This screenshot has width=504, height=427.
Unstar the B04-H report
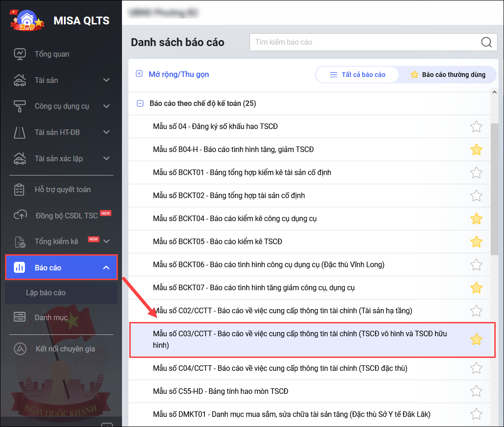[476, 150]
